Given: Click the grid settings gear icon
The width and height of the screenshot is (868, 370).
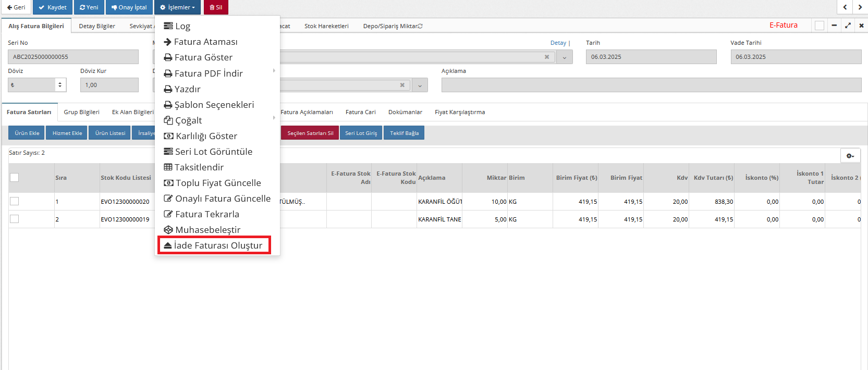Looking at the screenshot, I should [x=850, y=156].
